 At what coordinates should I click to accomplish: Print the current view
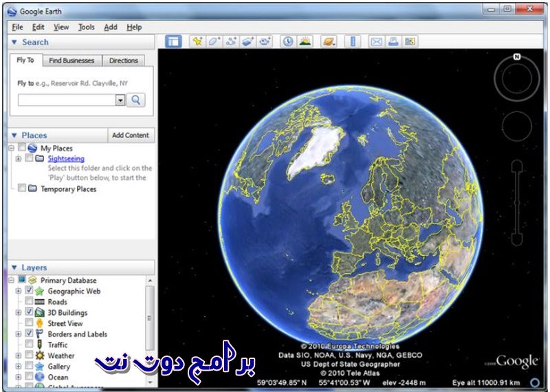click(x=393, y=41)
